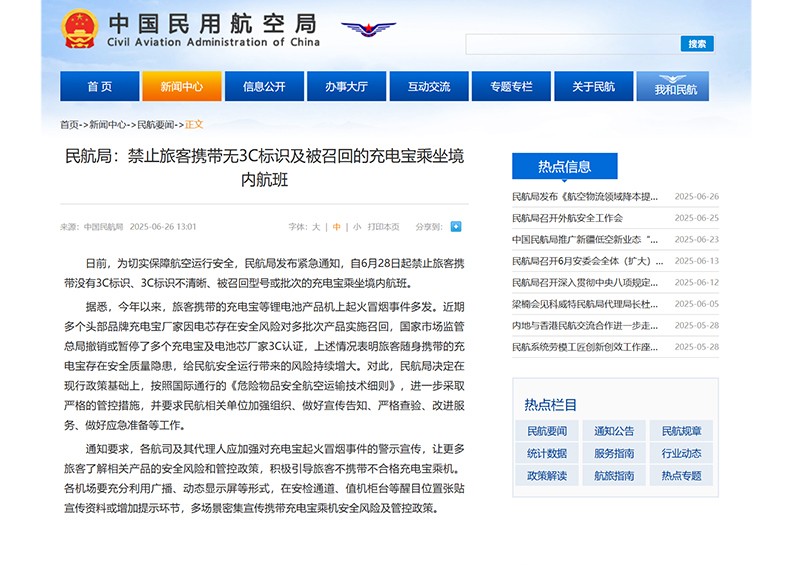Open the share plus icon
Viewport: 790px width, 565px height.
[455, 226]
